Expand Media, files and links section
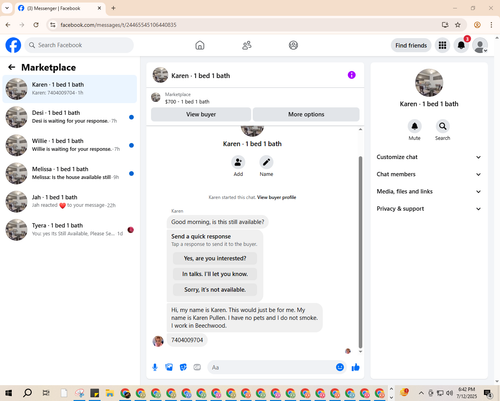 click(429, 191)
